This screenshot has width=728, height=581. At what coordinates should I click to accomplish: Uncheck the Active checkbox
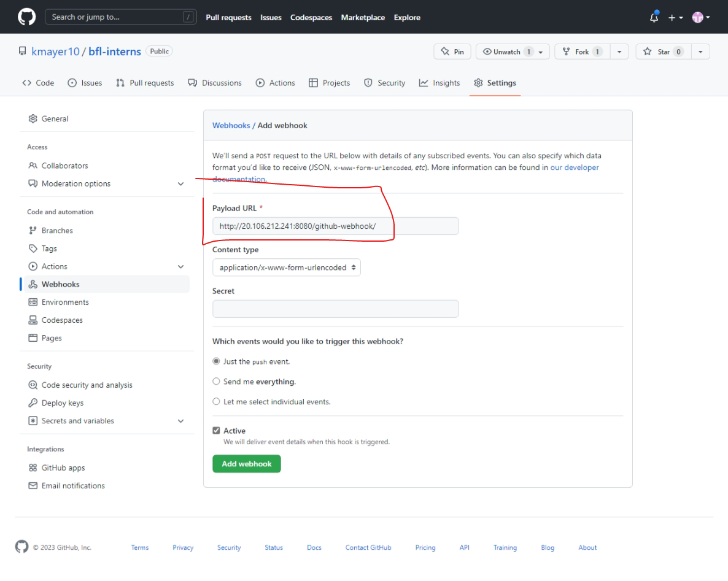pyautogui.click(x=216, y=430)
